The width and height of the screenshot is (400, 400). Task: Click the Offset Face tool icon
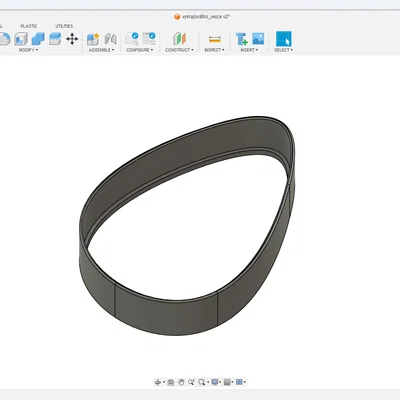click(55, 39)
